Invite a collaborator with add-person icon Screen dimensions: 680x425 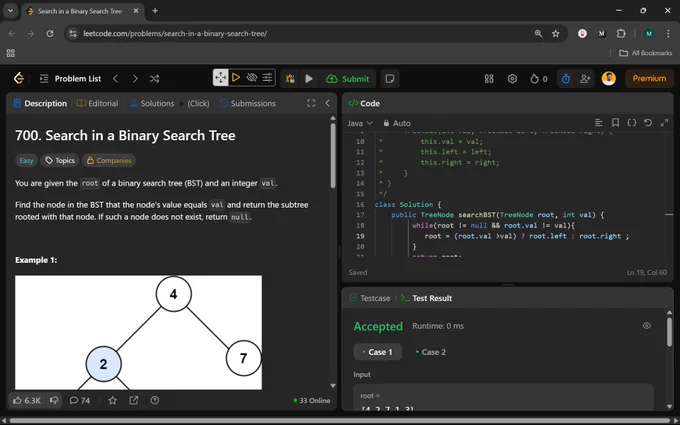coord(585,78)
